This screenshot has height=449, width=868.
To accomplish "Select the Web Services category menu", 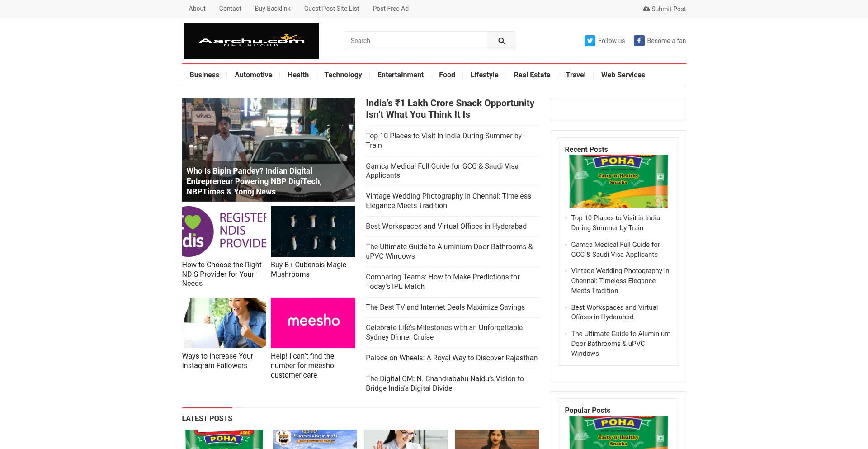I will point(623,75).
